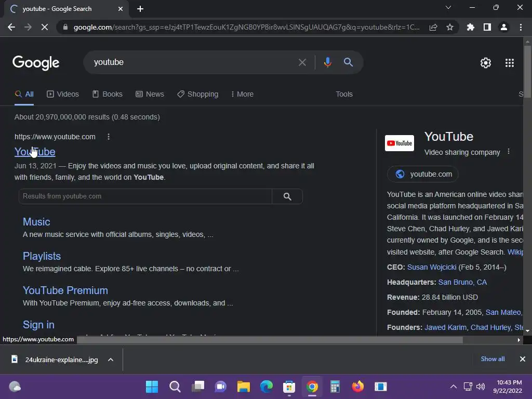The width and height of the screenshot is (532, 399).
Task: Clear the search box with the X
Action: (302, 62)
